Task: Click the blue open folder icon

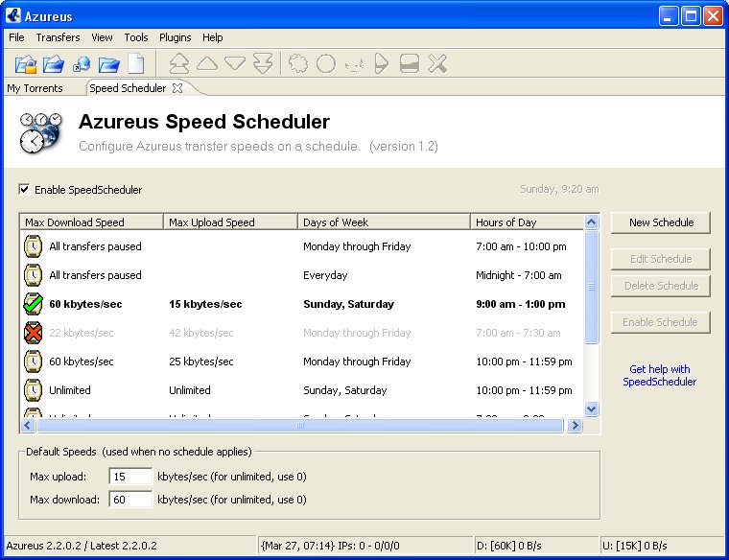Action: [x=109, y=64]
